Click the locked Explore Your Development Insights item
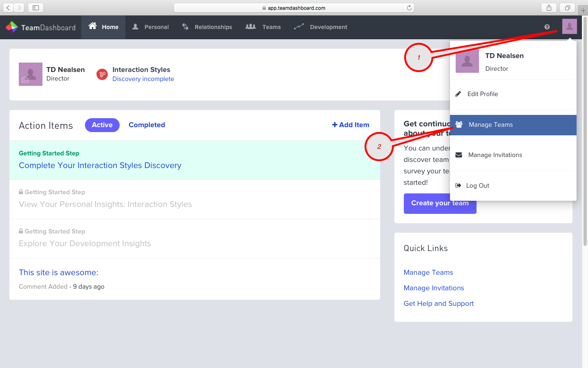The height and width of the screenshot is (368, 588). click(x=85, y=243)
